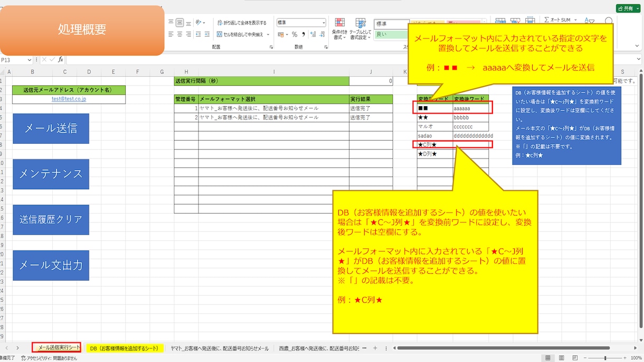Switch to メール送信実行シート tab
Screen dimensions: 644x362
[56, 348]
